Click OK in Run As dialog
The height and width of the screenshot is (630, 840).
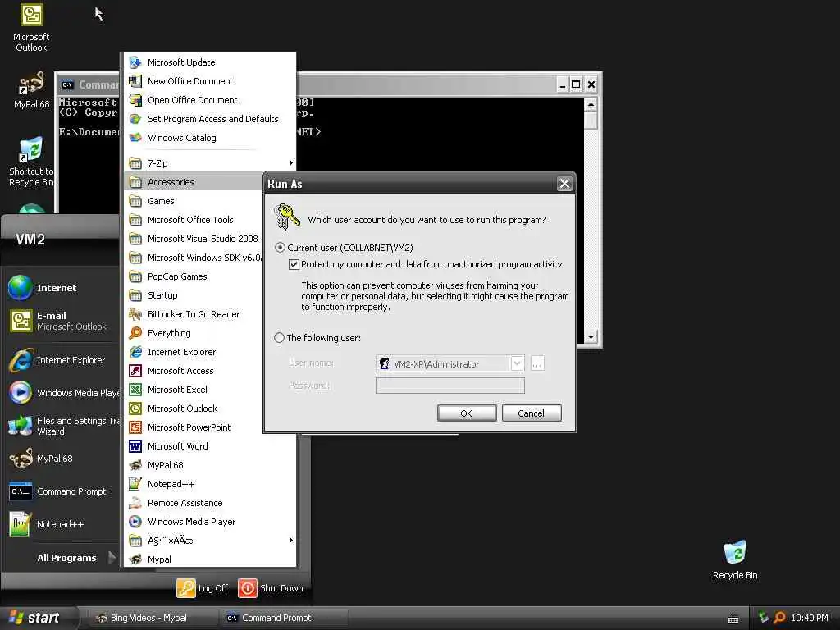tap(466, 413)
